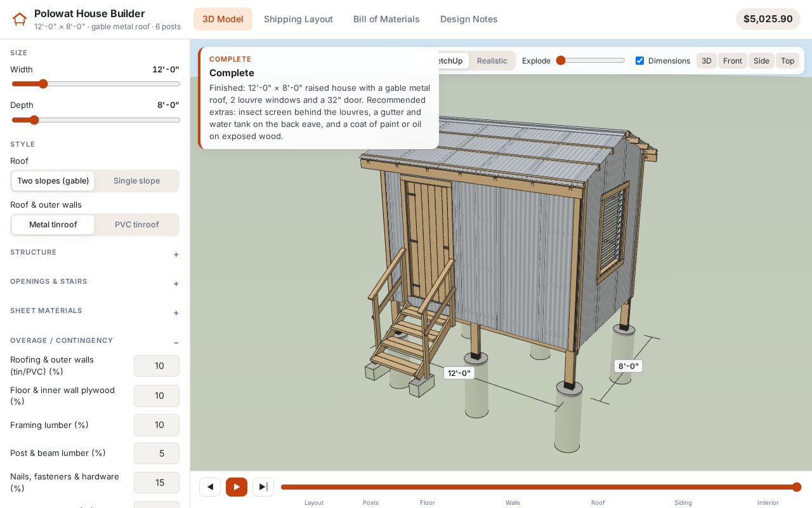Choose PVC tinroof material
This screenshot has width=812, height=508.
coord(136,225)
